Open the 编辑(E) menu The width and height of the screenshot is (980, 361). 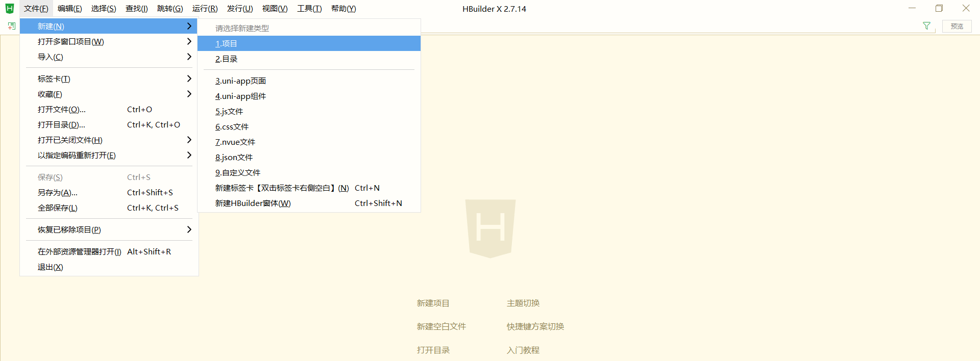pos(69,9)
